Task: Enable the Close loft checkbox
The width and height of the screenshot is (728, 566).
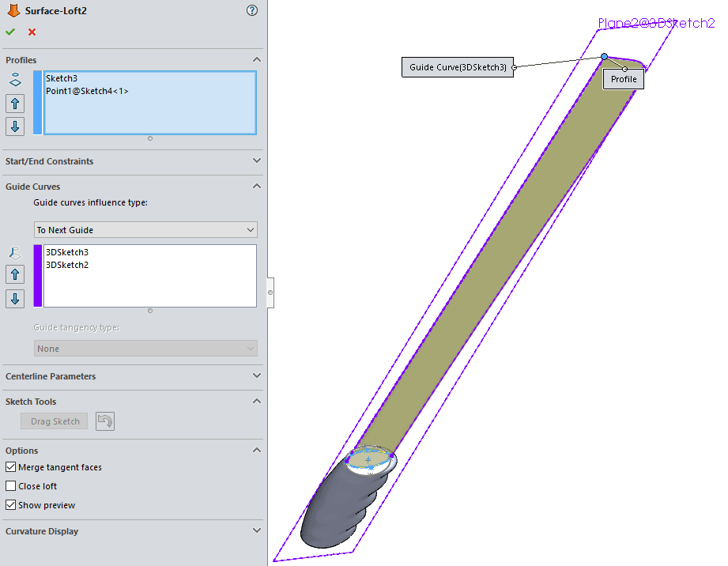Action: (x=11, y=486)
